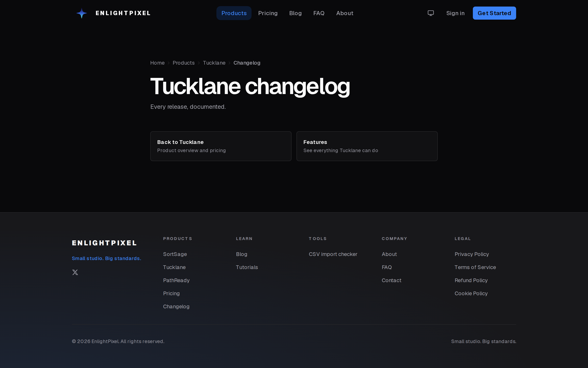Open the X social media icon
The width and height of the screenshot is (588, 368).
(75, 272)
